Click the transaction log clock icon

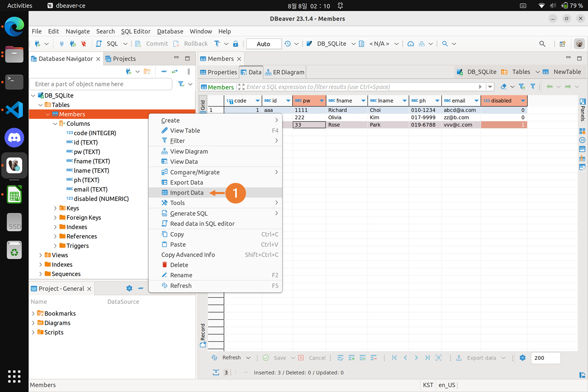tap(287, 44)
